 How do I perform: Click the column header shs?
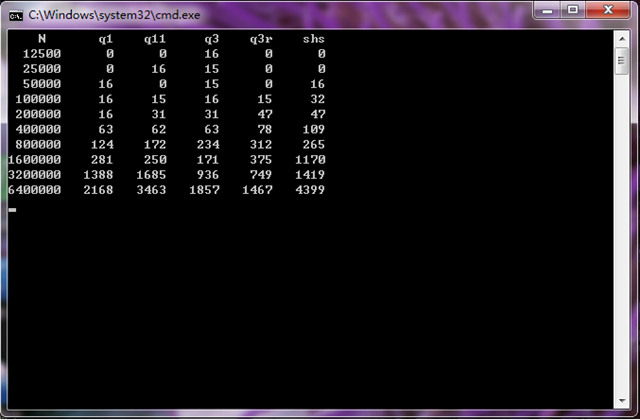coord(314,39)
